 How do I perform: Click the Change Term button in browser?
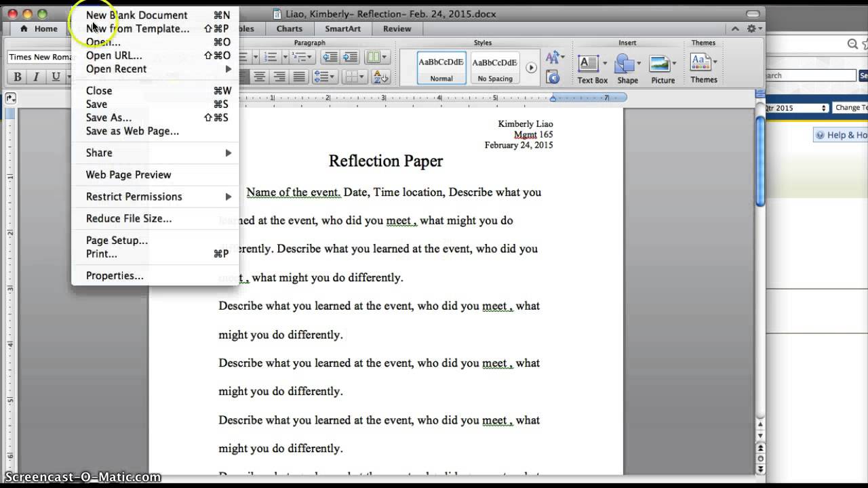click(850, 108)
